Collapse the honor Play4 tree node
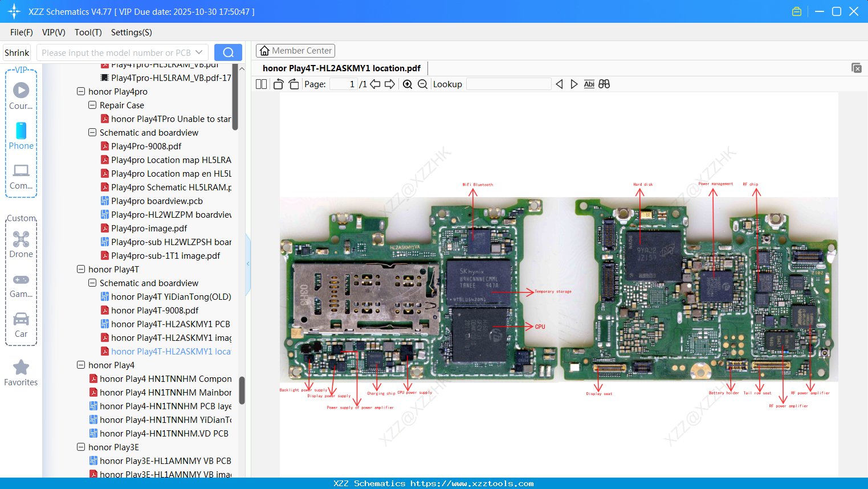Image resolution: width=868 pixels, height=489 pixels. tap(81, 365)
